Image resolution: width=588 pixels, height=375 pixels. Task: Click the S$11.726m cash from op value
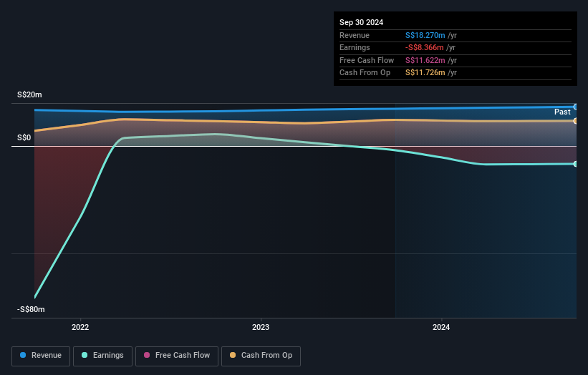tap(425, 73)
